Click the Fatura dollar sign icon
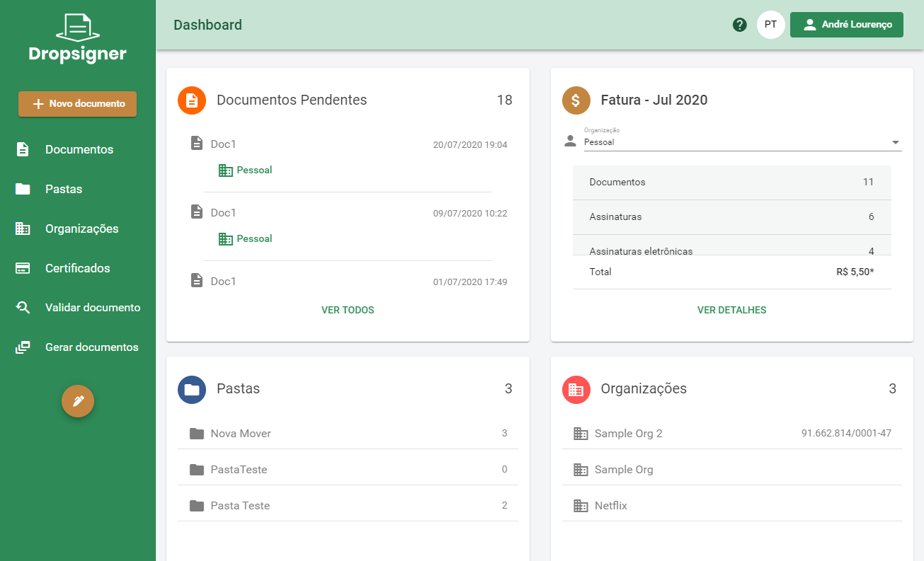924x561 pixels. (576, 100)
